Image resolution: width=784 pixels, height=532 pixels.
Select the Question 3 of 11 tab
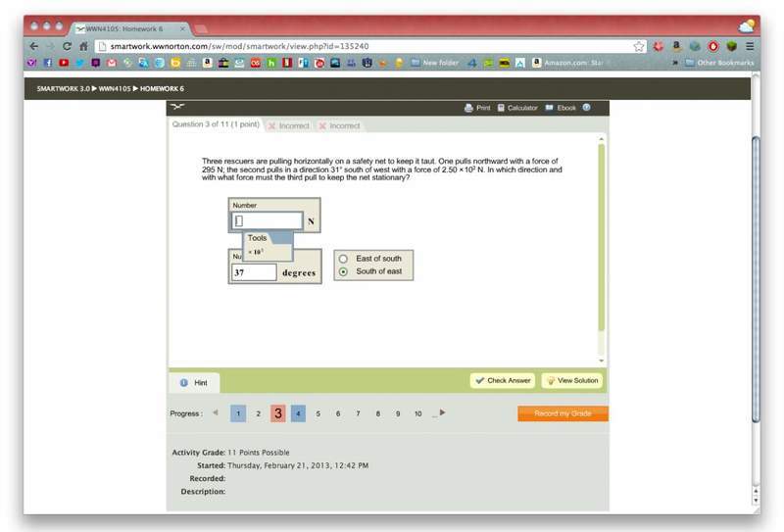[x=216, y=124]
